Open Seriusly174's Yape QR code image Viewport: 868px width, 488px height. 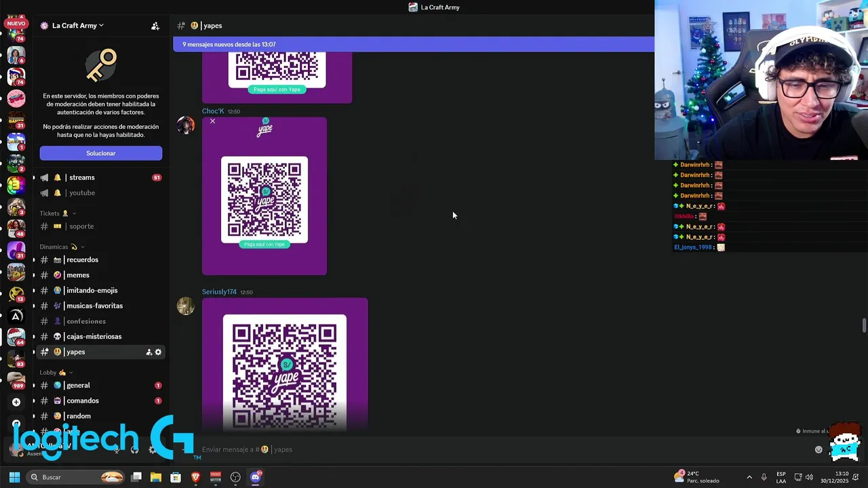click(x=285, y=365)
